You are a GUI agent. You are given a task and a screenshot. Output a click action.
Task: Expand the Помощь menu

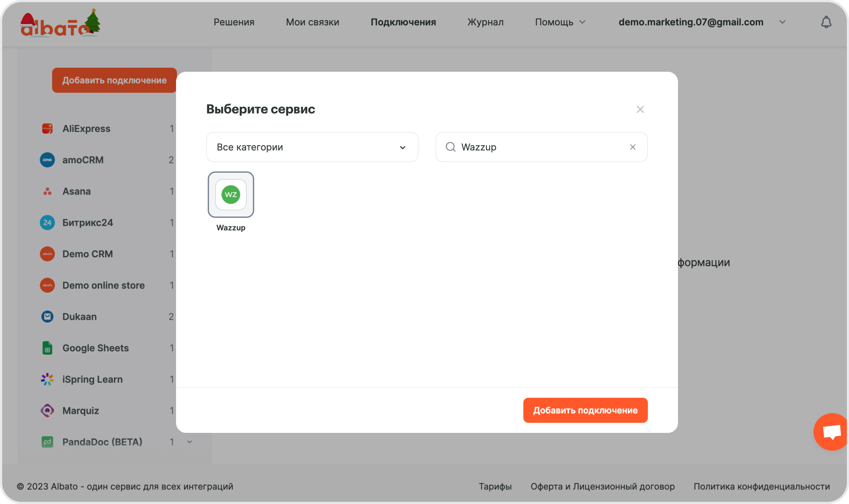point(560,22)
